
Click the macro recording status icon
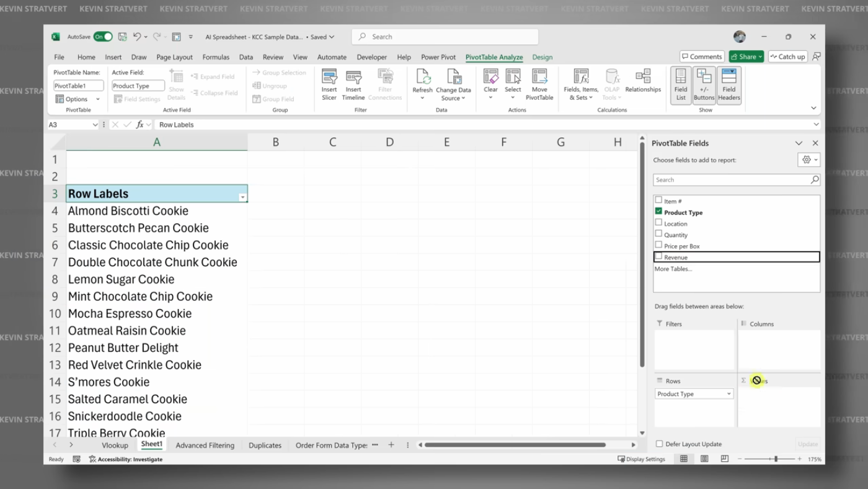(x=77, y=459)
